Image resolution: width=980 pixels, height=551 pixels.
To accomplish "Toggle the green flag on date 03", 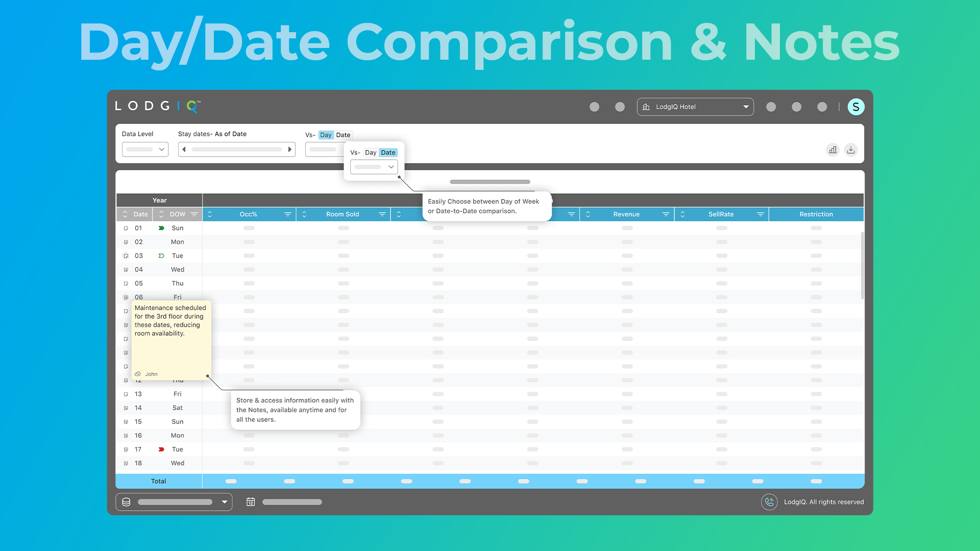I will tap(161, 256).
